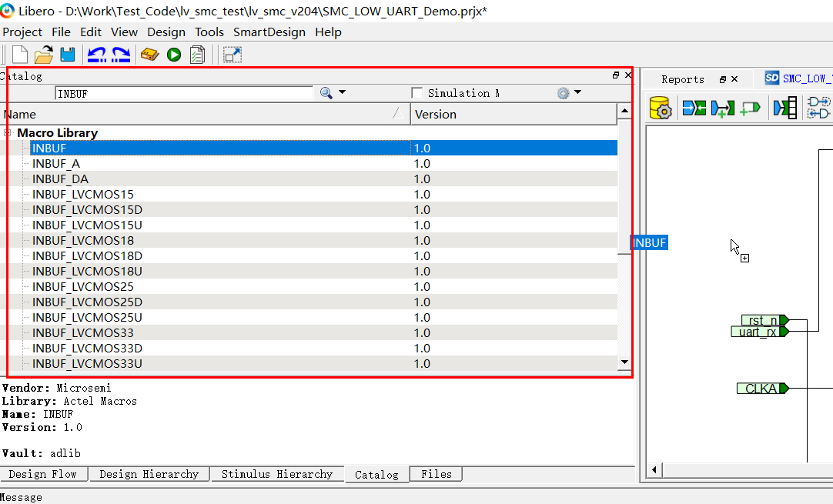
Task: Open the Maximize Work Area tool
Action: [x=232, y=55]
